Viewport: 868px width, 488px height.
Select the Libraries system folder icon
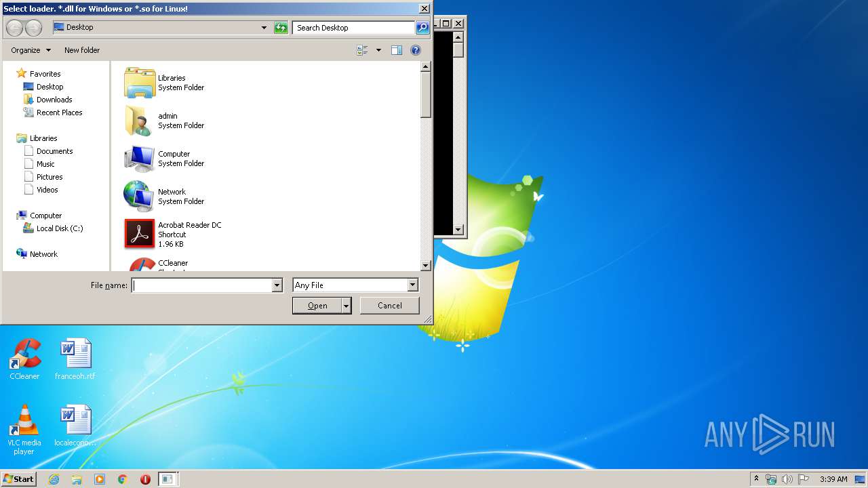140,83
